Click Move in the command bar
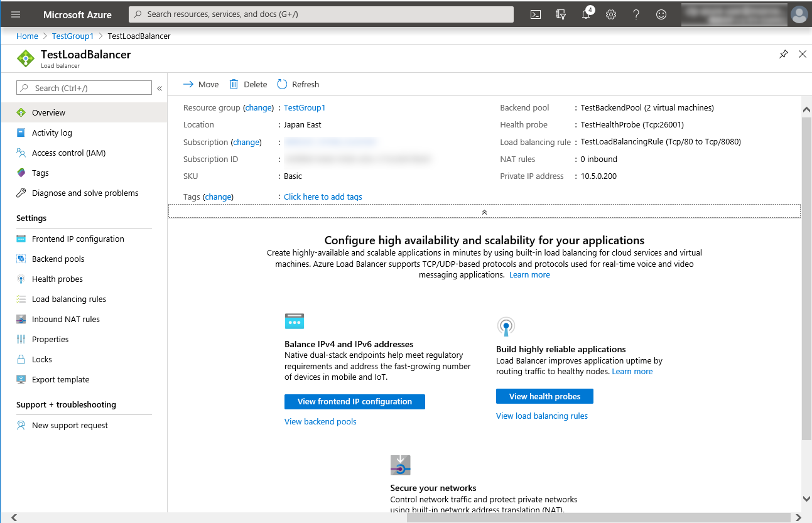 [200, 84]
